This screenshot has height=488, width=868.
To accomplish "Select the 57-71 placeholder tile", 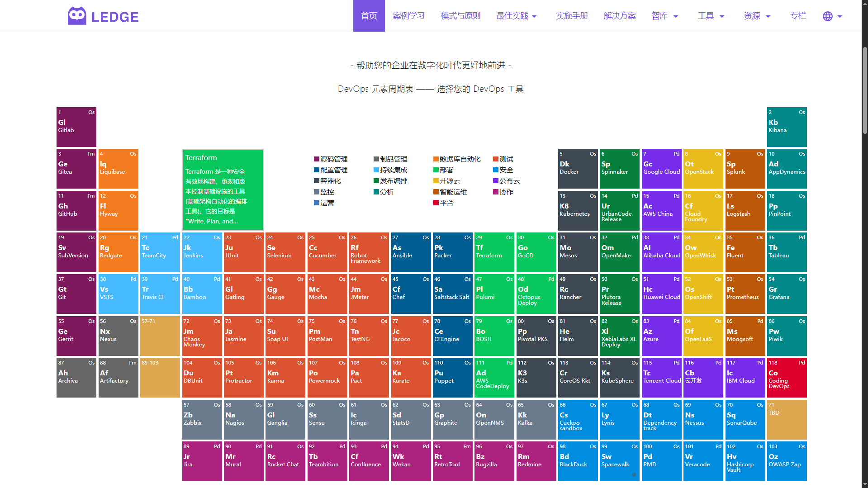I will [x=160, y=336].
